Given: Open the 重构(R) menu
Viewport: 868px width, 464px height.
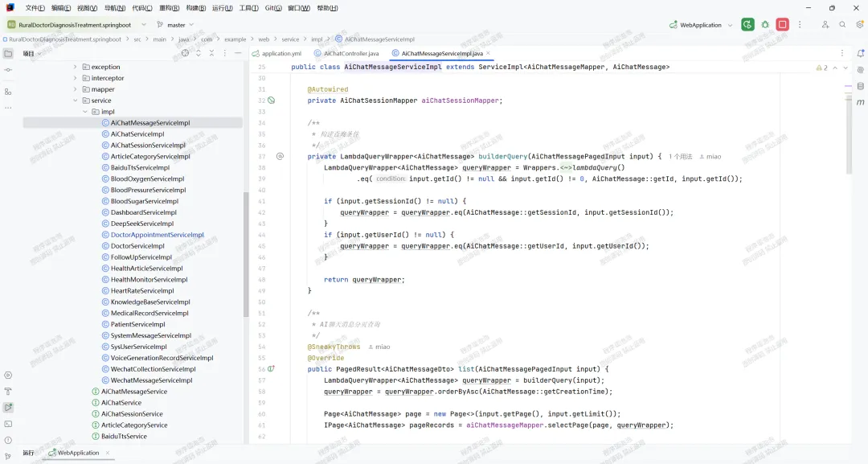Looking at the screenshot, I should (169, 8).
